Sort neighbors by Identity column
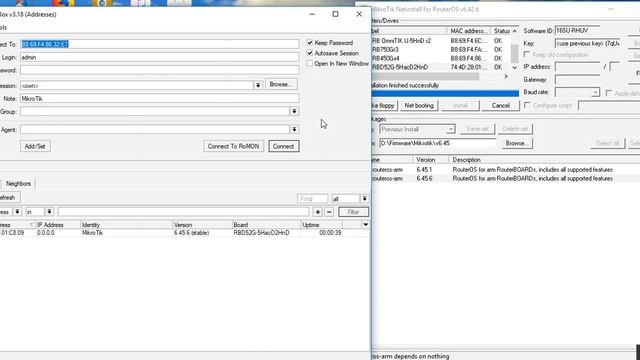Viewport: 640px width, 360px height. point(127,225)
